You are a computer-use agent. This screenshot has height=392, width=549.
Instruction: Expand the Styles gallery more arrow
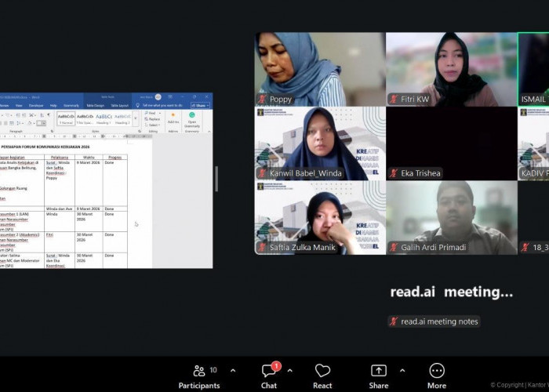[136, 118]
